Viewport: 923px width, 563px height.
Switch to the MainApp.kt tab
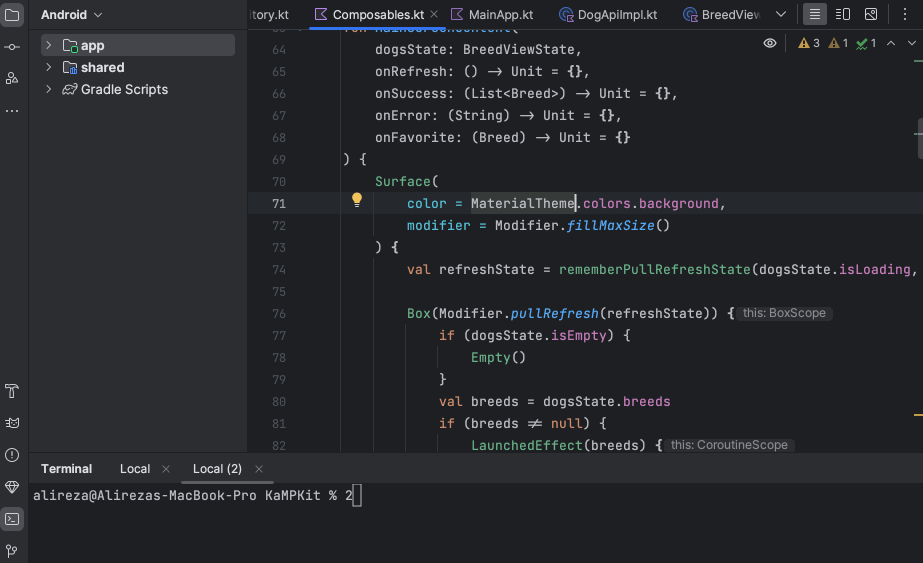tap(492, 15)
